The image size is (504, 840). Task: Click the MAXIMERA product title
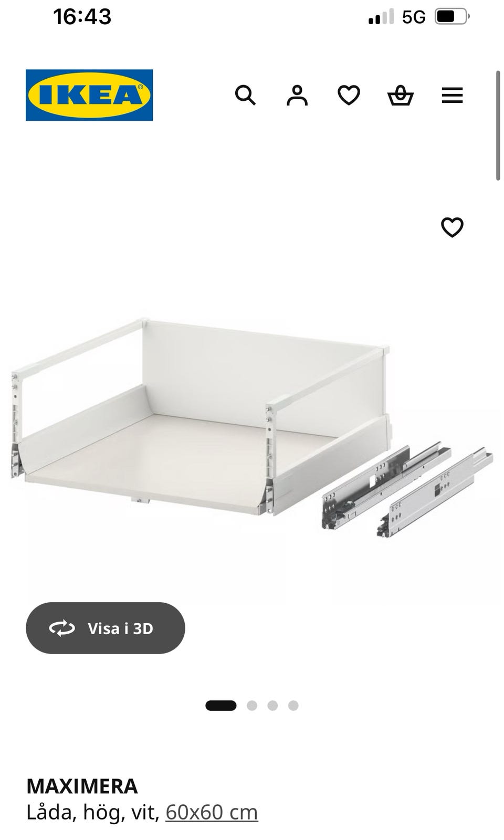pos(82,786)
